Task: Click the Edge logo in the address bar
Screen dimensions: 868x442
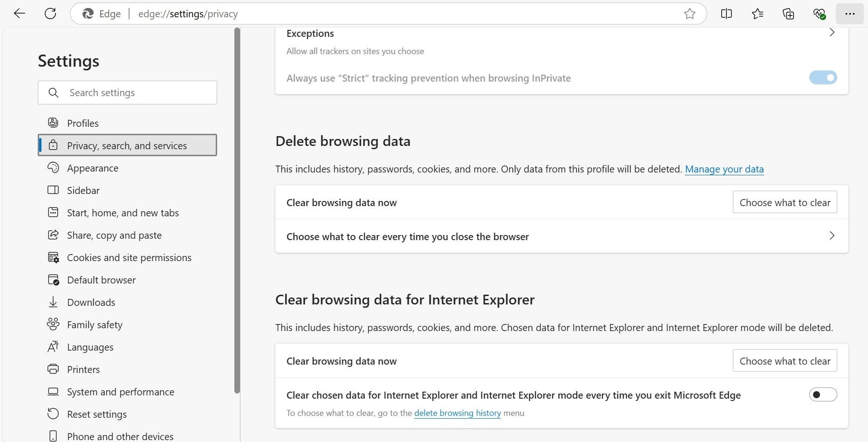Action: tap(88, 14)
